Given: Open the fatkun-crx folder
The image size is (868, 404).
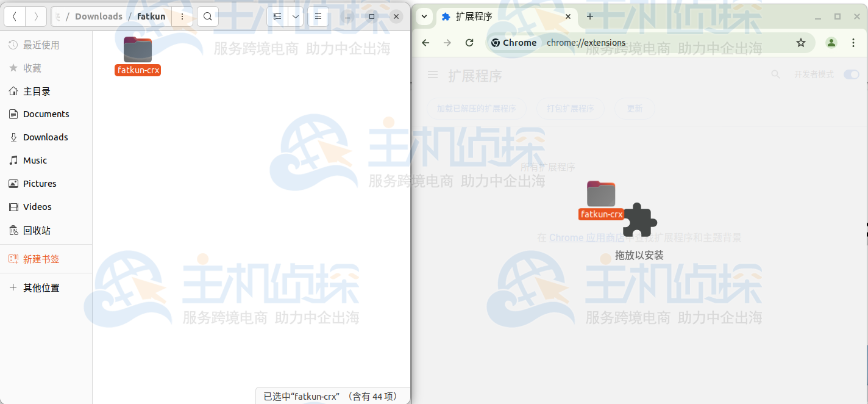Looking at the screenshot, I should 137,49.
